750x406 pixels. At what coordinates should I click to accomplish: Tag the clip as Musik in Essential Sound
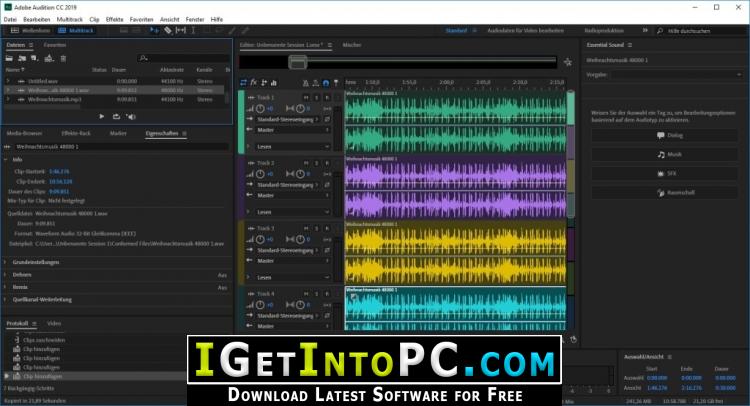pyautogui.click(x=664, y=154)
